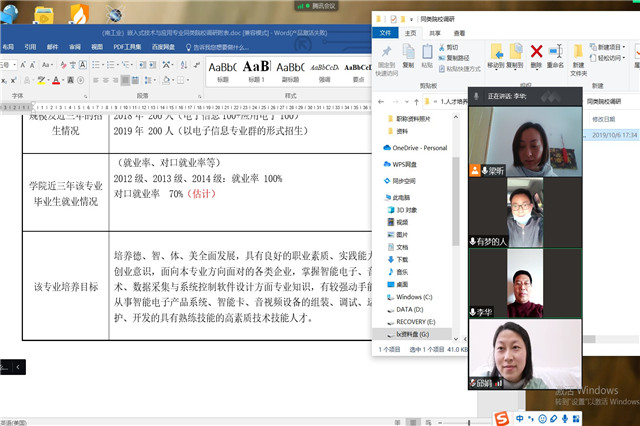This screenshot has width=640, height=426.
Task: Click the Copy to (复制到) icon
Action: [516, 53]
